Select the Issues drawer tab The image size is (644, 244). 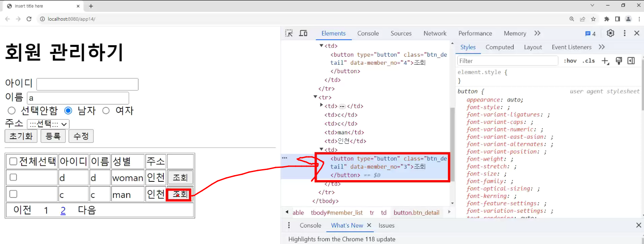386,225
